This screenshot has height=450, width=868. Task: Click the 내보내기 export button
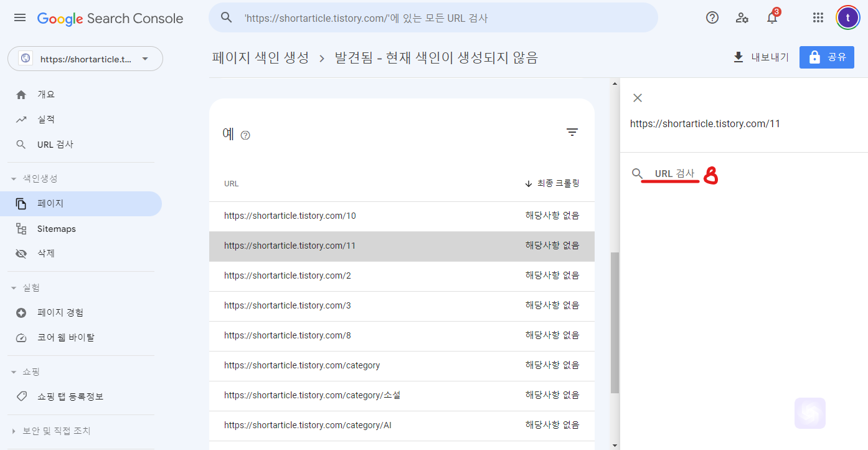761,57
